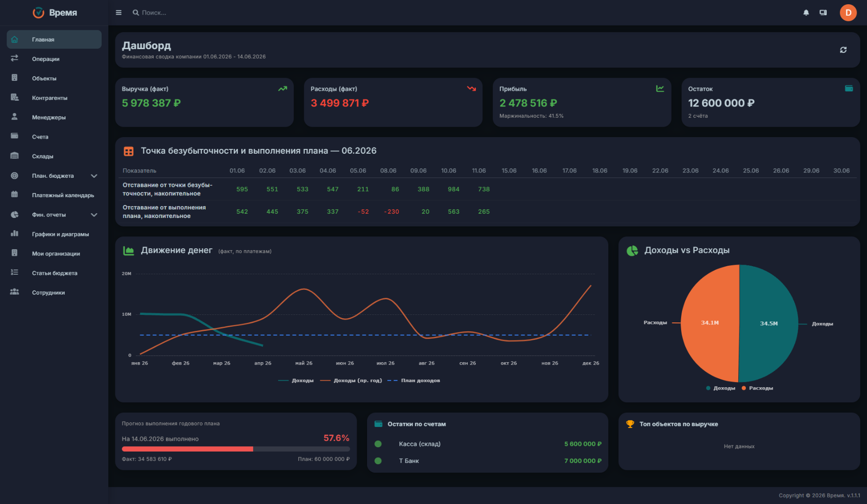This screenshot has height=504, width=867.
Task: Open the notifications bell
Action: coord(806,13)
